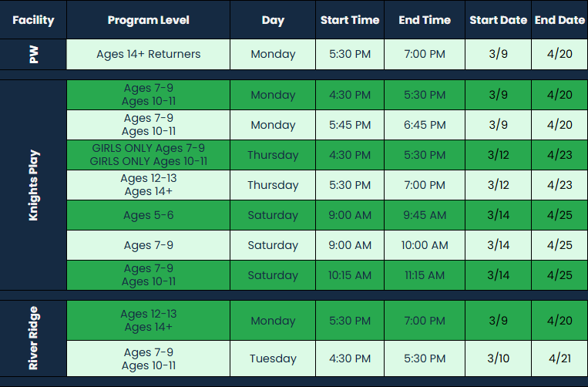The height and width of the screenshot is (387, 588).
Task: Select the 10:15 AM start time cell
Action: (350, 275)
